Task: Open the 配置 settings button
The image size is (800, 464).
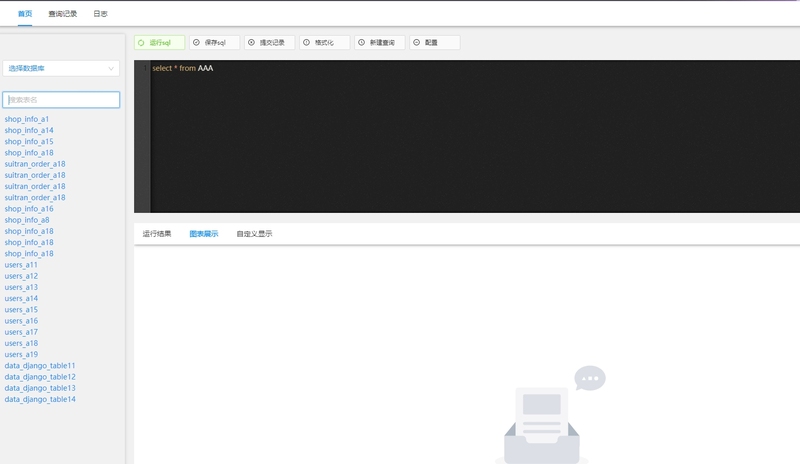Action: tap(435, 42)
